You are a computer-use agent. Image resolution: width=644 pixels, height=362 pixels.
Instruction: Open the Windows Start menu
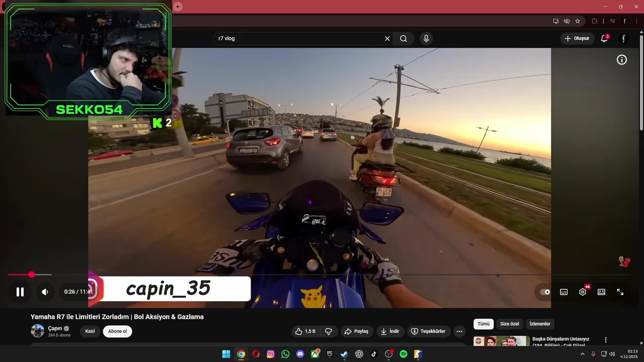tap(226, 354)
